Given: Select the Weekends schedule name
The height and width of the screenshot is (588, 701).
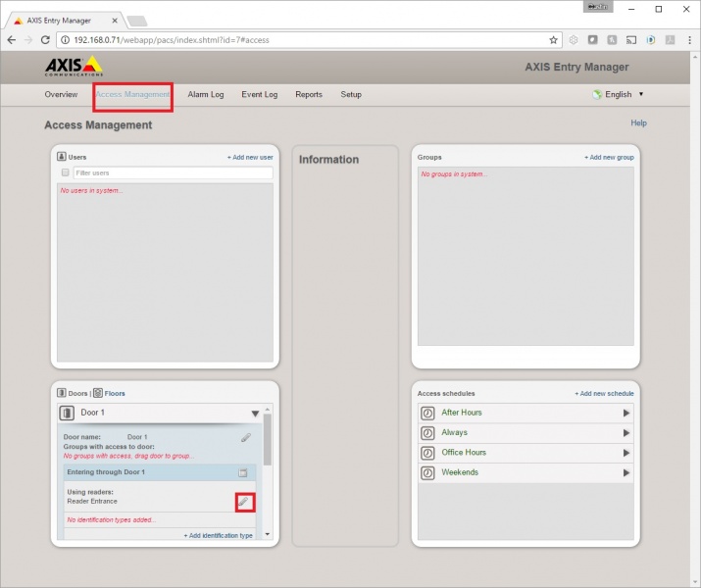Looking at the screenshot, I should click(460, 472).
